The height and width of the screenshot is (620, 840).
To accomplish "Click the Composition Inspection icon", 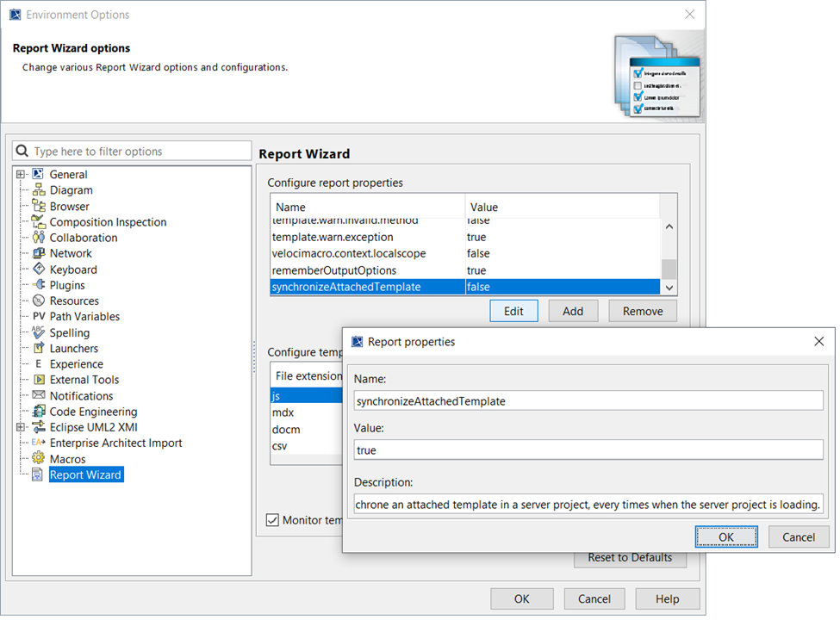I will pos(39,221).
